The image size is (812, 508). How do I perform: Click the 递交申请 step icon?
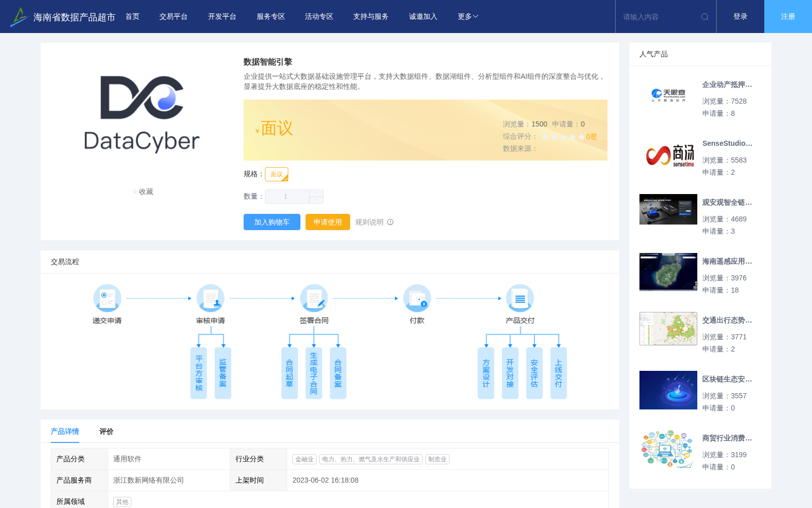(x=107, y=298)
